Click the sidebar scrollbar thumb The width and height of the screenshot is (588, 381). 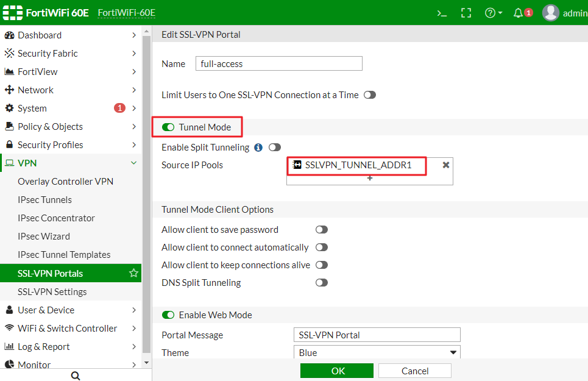pyautogui.click(x=147, y=195)
